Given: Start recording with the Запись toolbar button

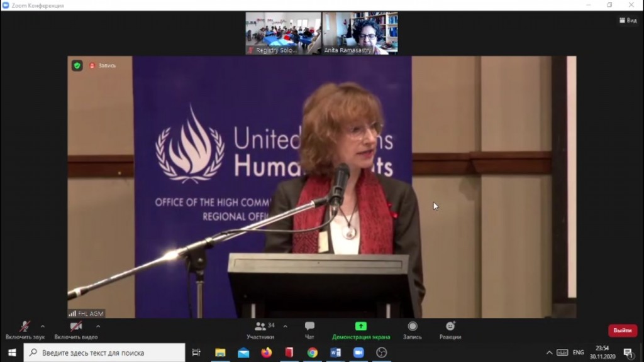Looking at the screenshot, I should coord(413,331).
